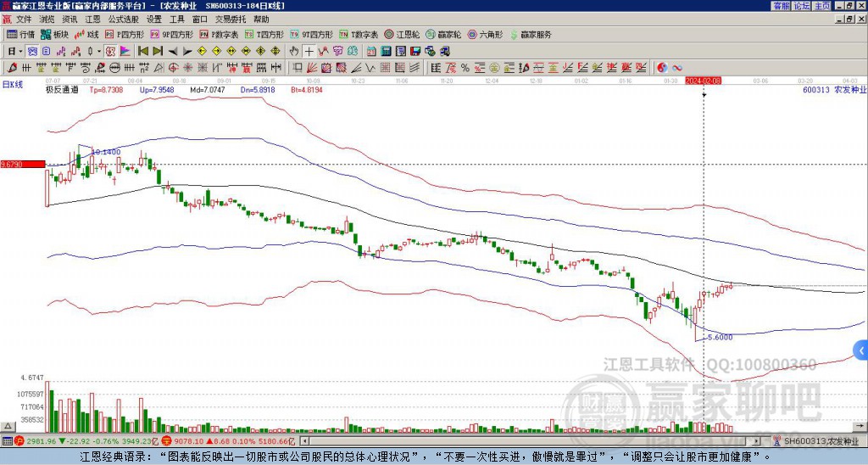Click the Shanghai index 2981.96 status value
The width and height of the screenshot is (868, 465).
tap(42, 441)
